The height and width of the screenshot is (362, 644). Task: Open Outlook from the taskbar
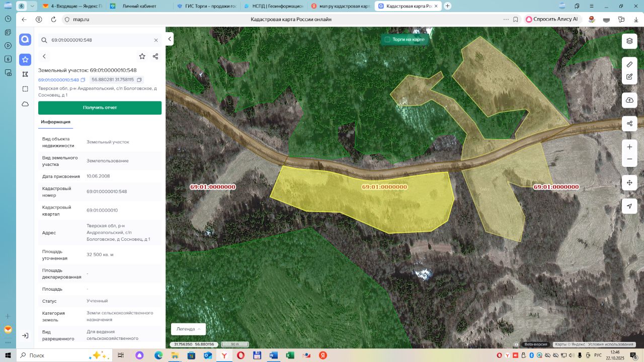[208, 355]
